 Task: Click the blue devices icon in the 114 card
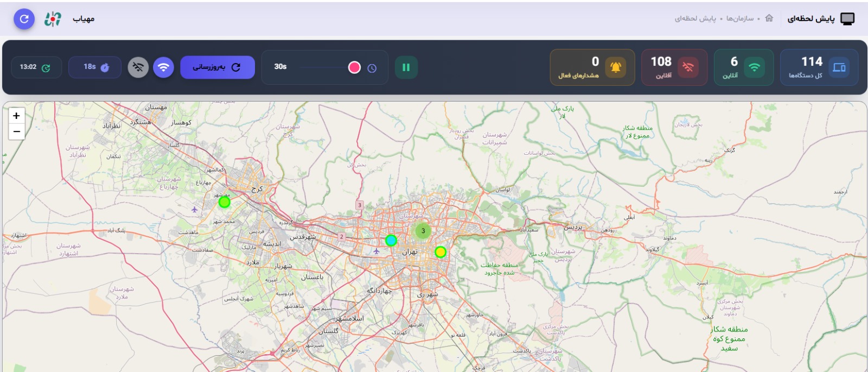pos(839,67)
